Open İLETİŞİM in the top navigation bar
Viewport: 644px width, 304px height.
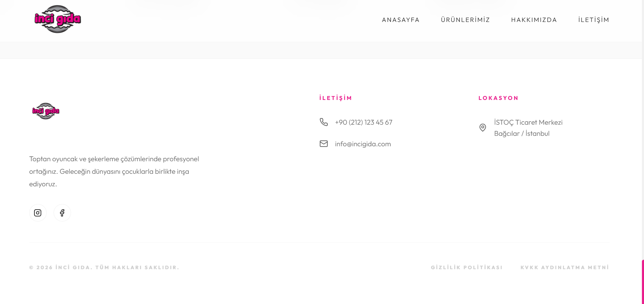(594, 20)
